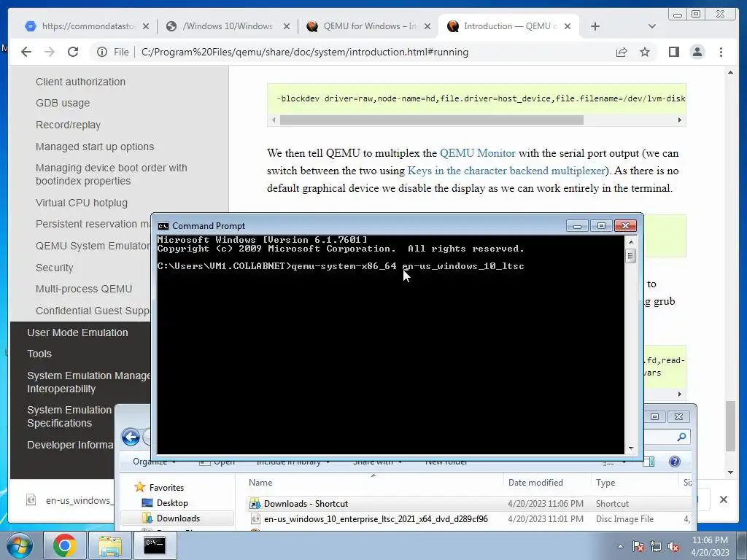Click volume speaker tray icon
This screenshot has width=747, height=560.
pyautogui.click(x=673, y=546)
